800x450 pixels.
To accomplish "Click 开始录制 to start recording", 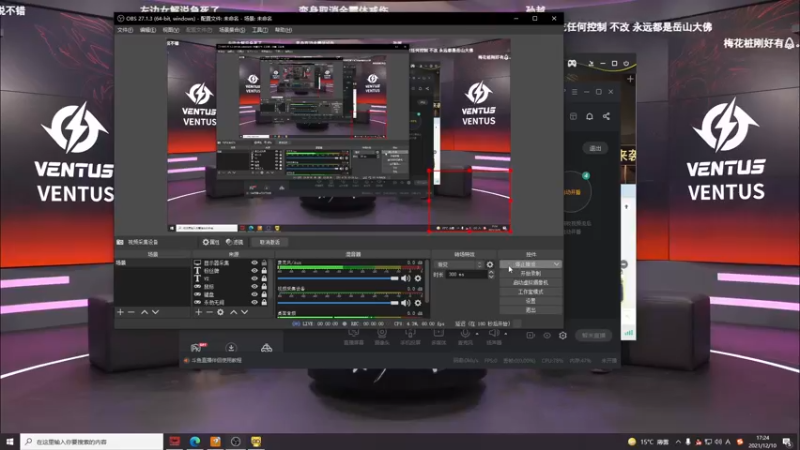I will (531, 273).
